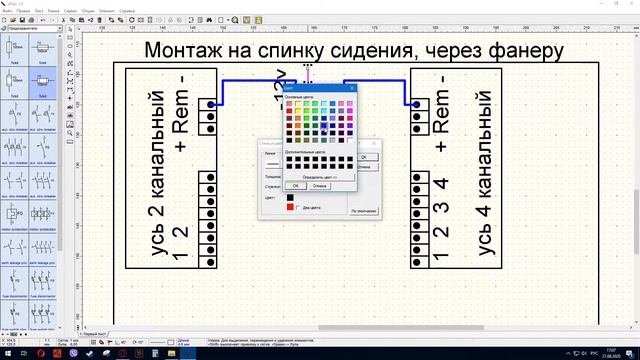Open the Лист menu
Viewport: 640px width, 360px height.
pyautogui.click(x=39, y=11)
